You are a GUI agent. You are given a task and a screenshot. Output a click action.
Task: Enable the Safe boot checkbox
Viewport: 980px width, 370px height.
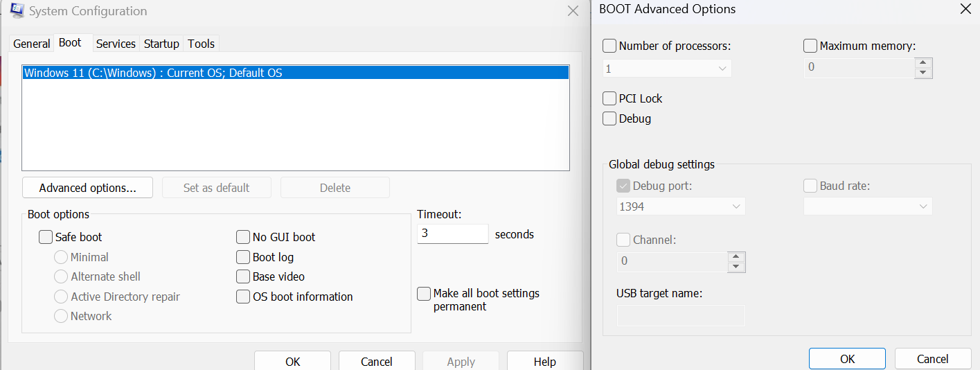coord(46,237)
